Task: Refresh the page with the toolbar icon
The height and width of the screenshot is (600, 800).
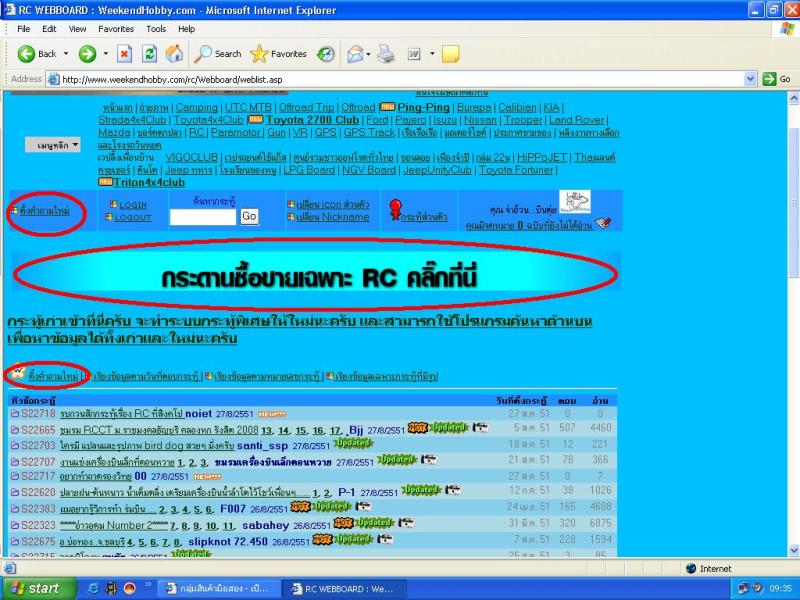Action: coord(149,54)
